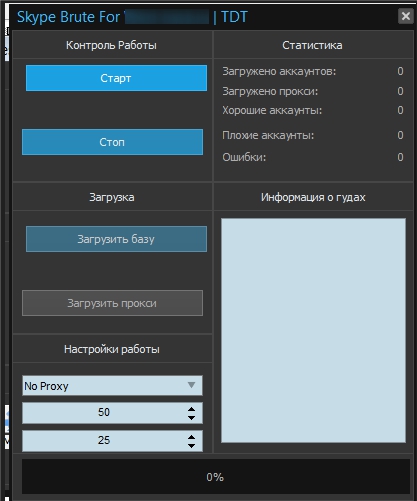Viewport: 417px width, 501px height.
Task: Select the Контроль Работы header
Action: click(x=111, y=45)
